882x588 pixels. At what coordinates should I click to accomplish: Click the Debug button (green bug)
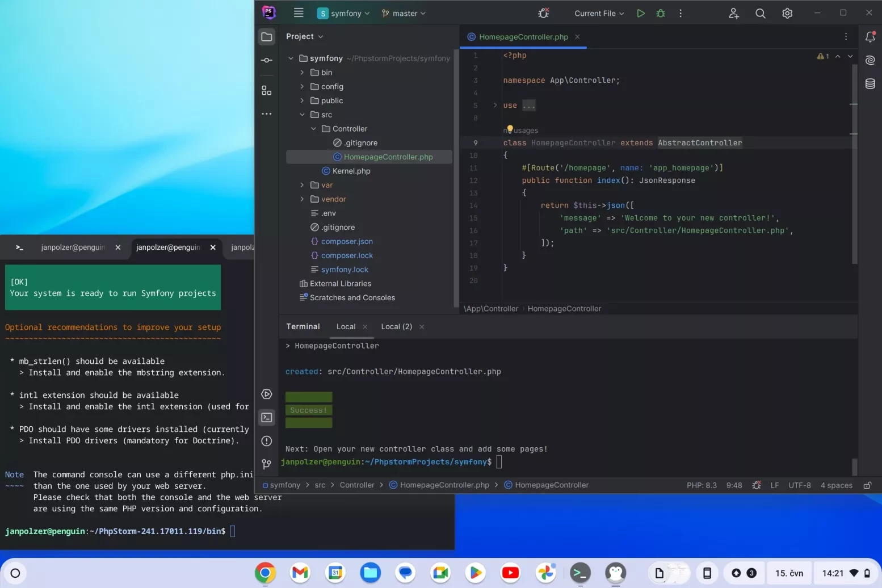(x=661, y=13)
